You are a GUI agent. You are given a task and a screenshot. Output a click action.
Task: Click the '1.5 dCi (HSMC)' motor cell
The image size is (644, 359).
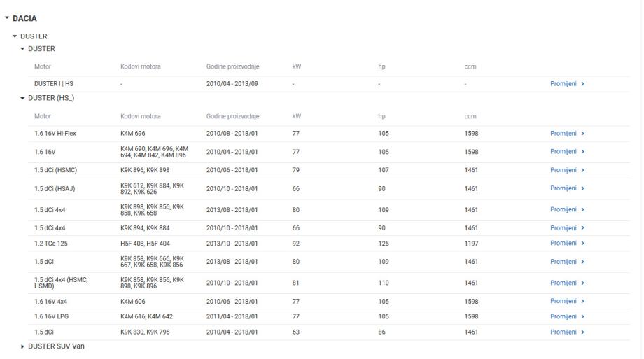coord(55,170)
